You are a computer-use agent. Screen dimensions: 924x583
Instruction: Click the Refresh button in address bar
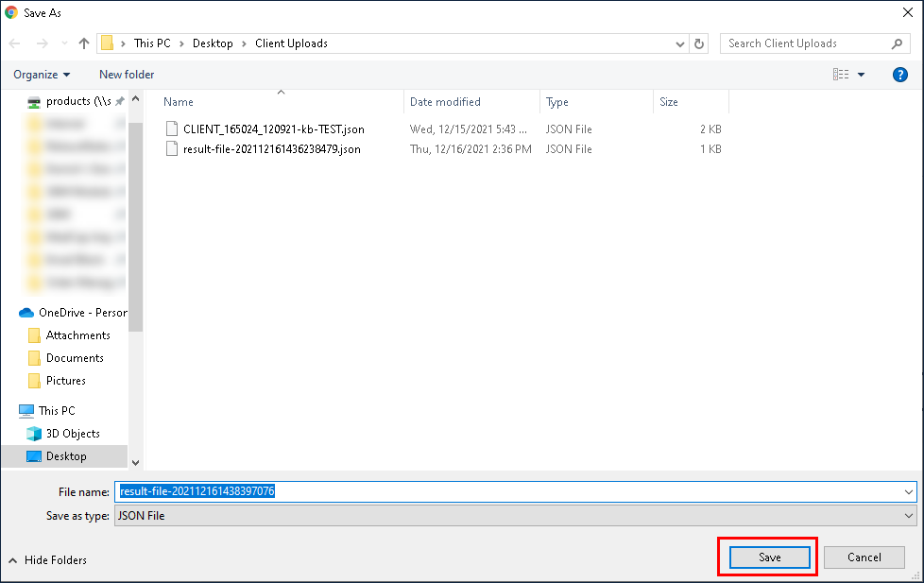point(699,43)
